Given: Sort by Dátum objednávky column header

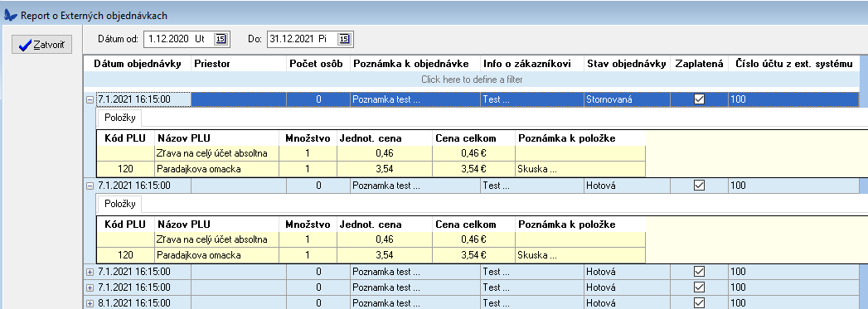Looking at the screenshot, I should point(138,64).
